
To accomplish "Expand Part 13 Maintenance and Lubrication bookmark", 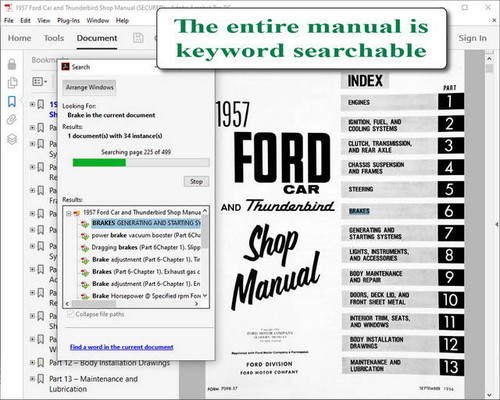I will 32,379.
